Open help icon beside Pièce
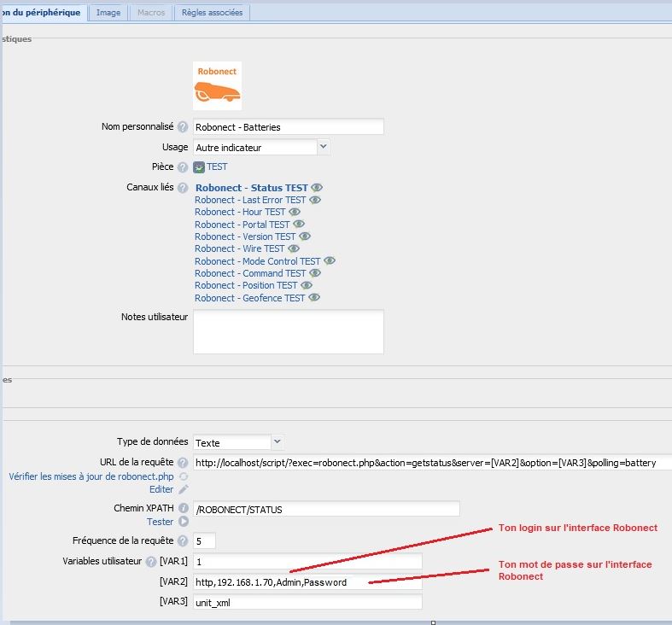 (x=183, y=167)
